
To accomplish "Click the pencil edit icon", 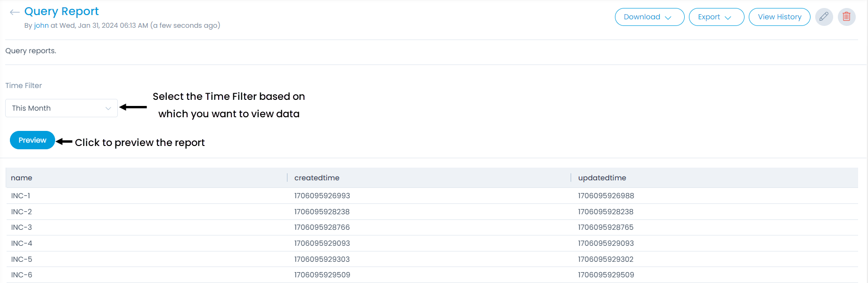I will [x=824, y=17].
